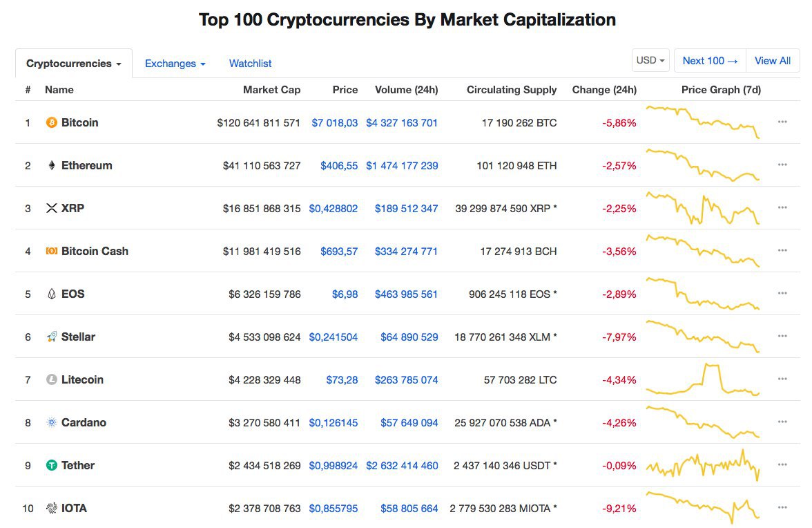812x528 pixels.
Task: Click the Ethereum diamond logo icon
Action: pyautogui.click(x=51, y=165)
